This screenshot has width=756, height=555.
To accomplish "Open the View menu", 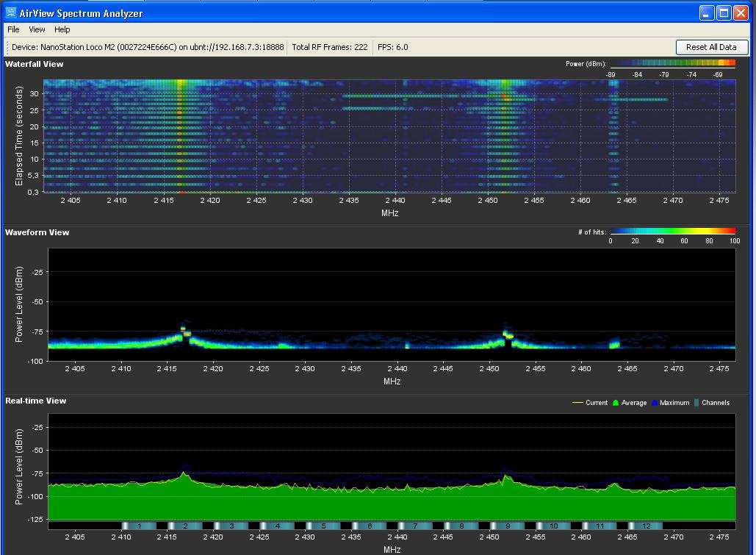I will click(37, 29).
